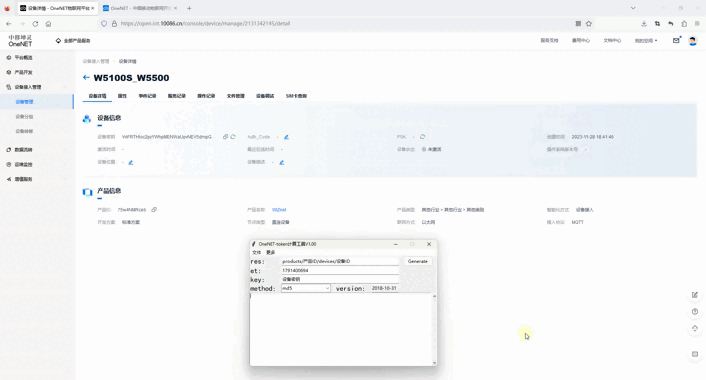The height and width of the screenshot is (380, 706).
Task: Click the bottom floating sidebar icon
Action: tap(695, 354)
